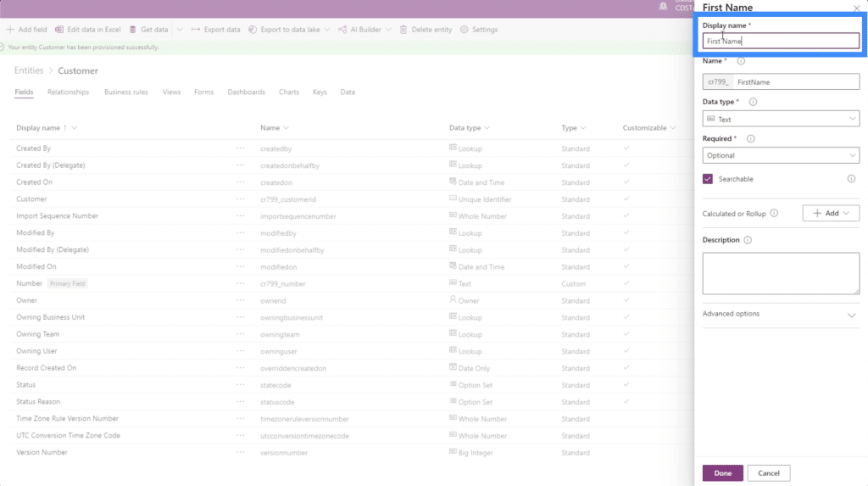The height and width of the screenshot is (486, 868).
Task: Open more options for Status Reason row
Action: pos(240,401)
